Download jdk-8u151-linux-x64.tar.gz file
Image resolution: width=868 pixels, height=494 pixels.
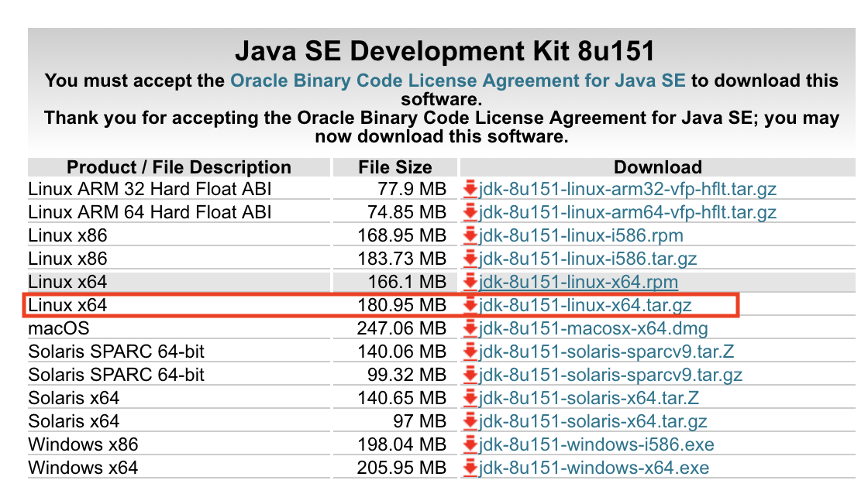pyautogui.click(x=585, y=305)
